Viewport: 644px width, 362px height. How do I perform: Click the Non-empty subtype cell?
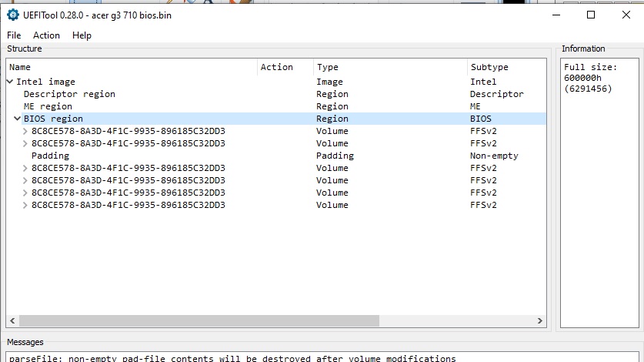coord(494,156)
